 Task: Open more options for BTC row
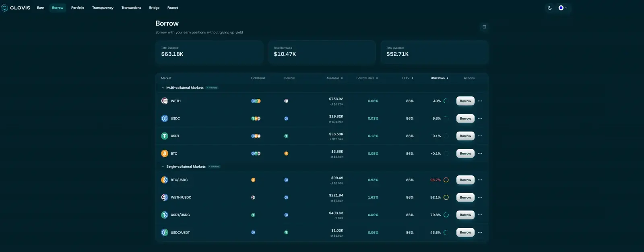coord(480,154)
